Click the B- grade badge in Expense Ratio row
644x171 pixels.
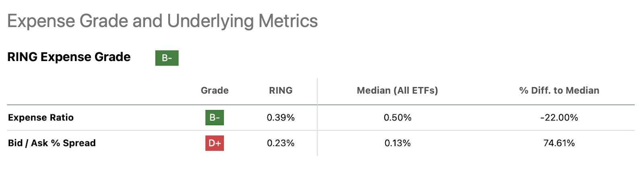click(x=215, y=118)
